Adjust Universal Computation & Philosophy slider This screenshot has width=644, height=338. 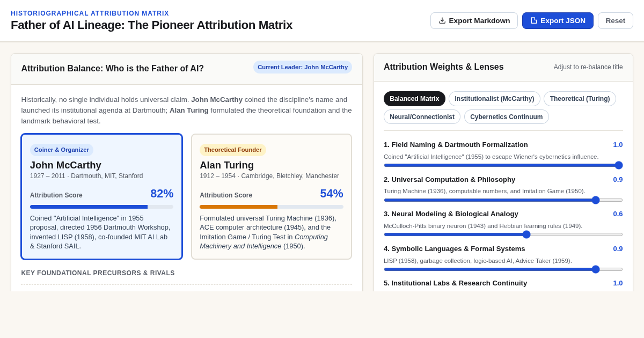503,200
